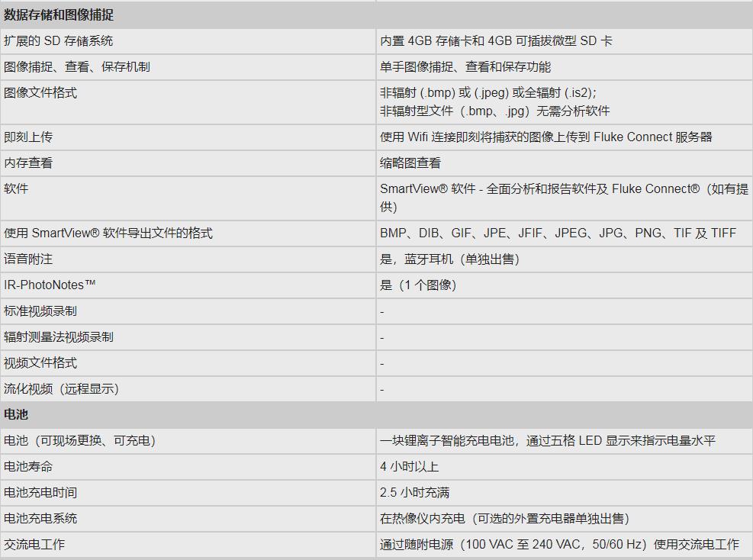Screen dimensions: 753x560
Task: Click the 图像捕捉、查看、保存机制 label
Action: (77, 67)
